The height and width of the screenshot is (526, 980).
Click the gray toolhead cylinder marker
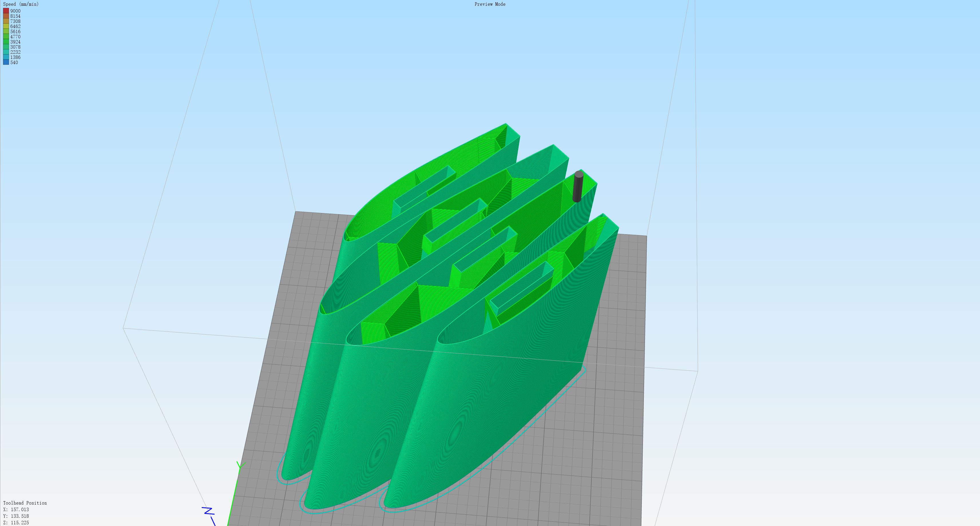point(577,186)
